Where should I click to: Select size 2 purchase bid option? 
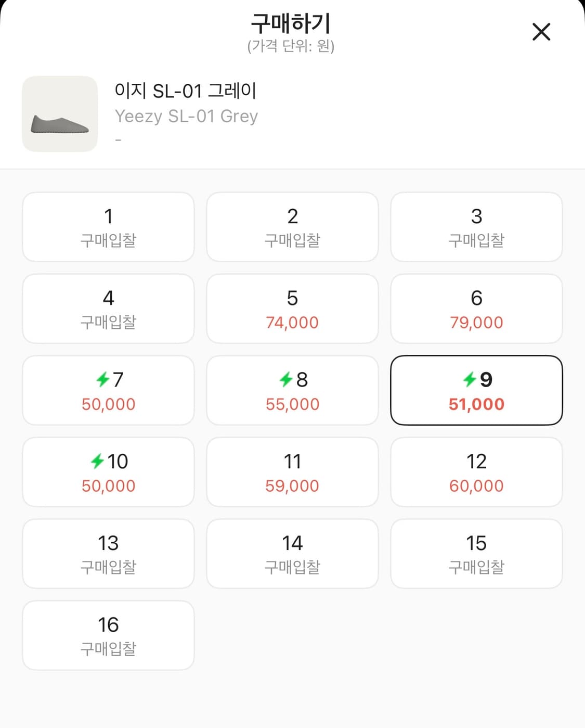292,227
